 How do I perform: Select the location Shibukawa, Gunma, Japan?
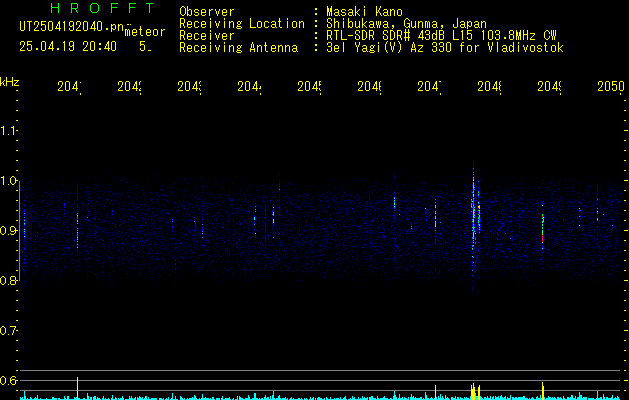coord(406,24)
